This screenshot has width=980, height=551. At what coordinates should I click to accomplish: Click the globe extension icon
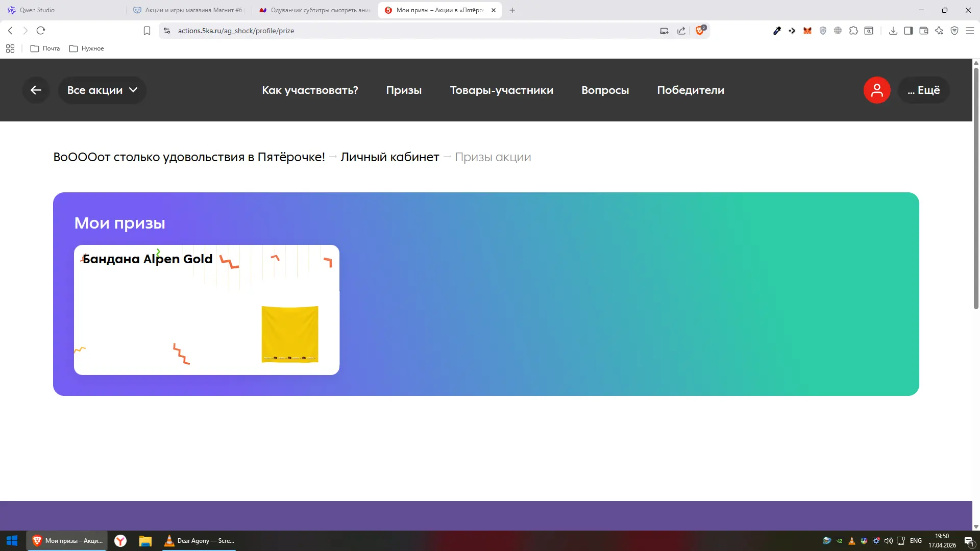click(x=838, y=31)
